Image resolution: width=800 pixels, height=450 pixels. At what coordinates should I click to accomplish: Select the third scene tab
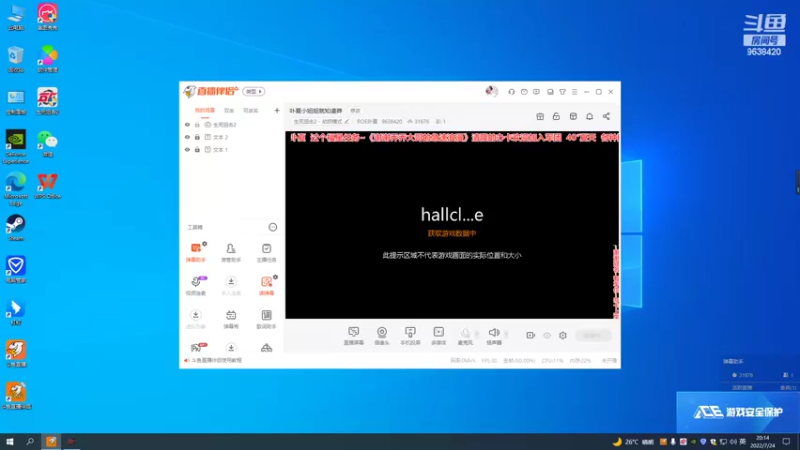click(x=251, y=110)
